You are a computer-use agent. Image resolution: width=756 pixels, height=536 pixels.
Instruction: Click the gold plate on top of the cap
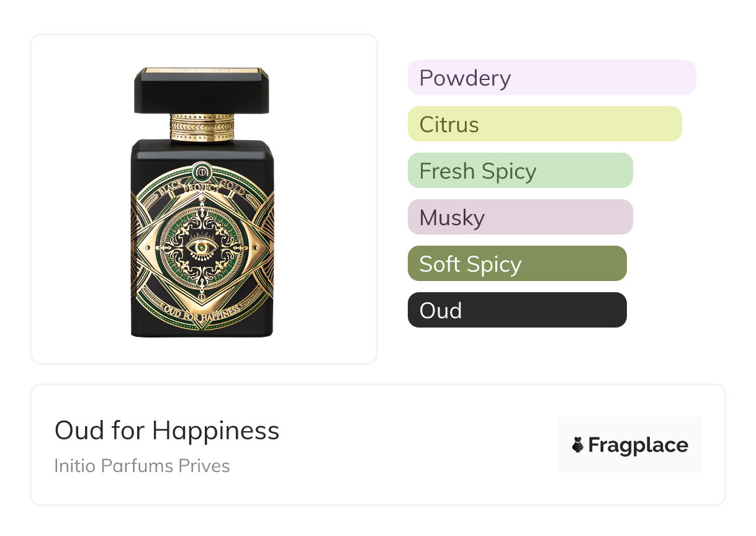pyautogui.click(x=202, y=71)
